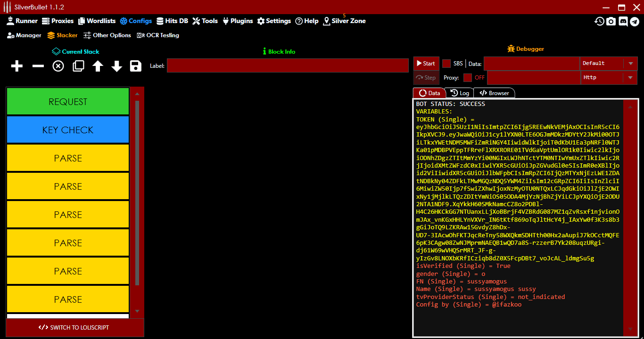Click the debugger Data input field
This screenshot has width=644, height=339.
pyautogui.click(x=532, y=64)
